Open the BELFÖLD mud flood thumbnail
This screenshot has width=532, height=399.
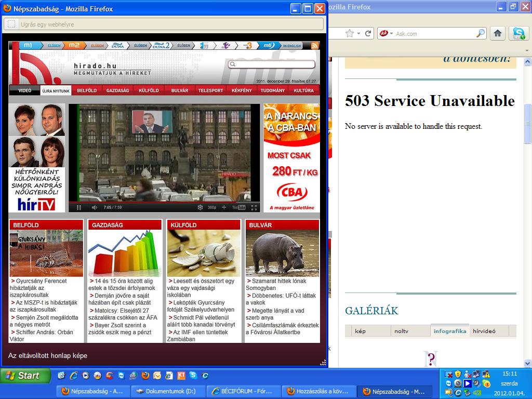pos(46,253)
